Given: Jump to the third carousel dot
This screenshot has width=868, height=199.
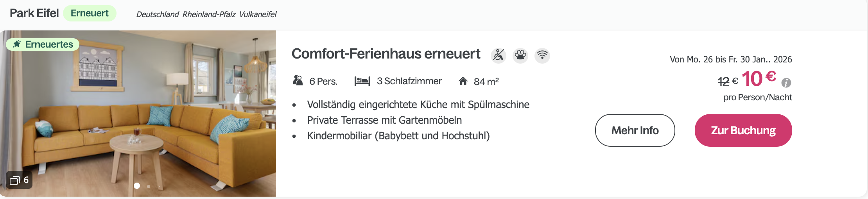Looking at the screenshot, I should [160, 186].
